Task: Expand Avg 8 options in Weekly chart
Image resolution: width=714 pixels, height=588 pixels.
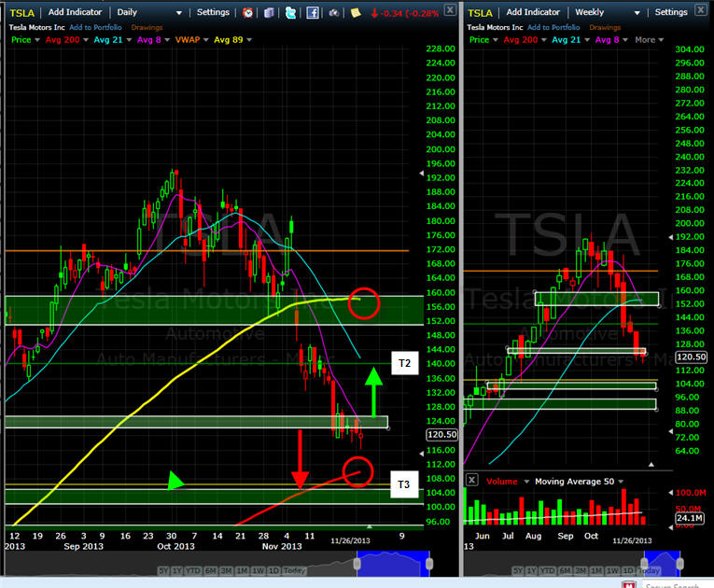Action: point(625,40)
